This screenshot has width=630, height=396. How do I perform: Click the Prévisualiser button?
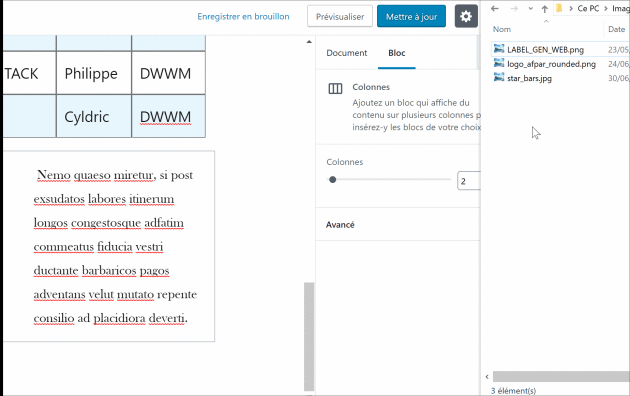tap(340, 16)
